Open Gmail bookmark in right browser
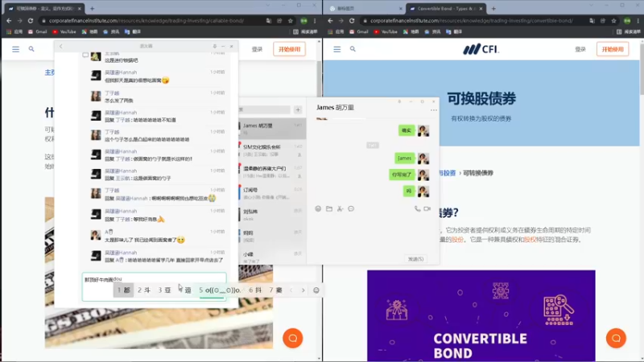Viewport: 644px width, 362px height. pyautogui.click(x=359, y=31)
